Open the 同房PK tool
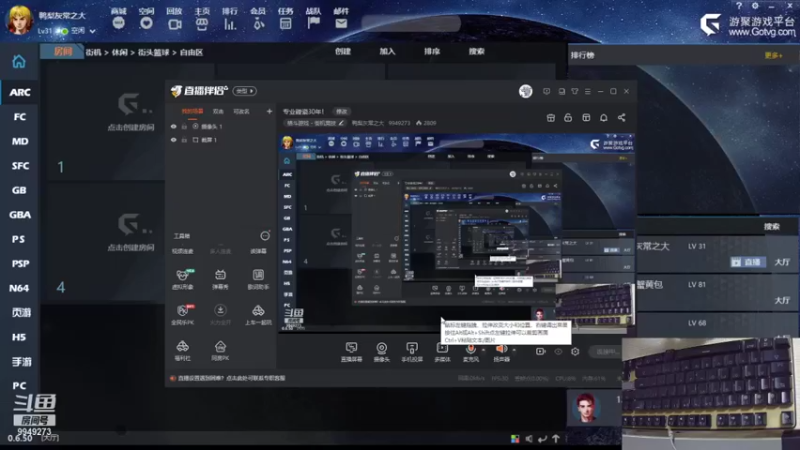 [x=220, y=351]
